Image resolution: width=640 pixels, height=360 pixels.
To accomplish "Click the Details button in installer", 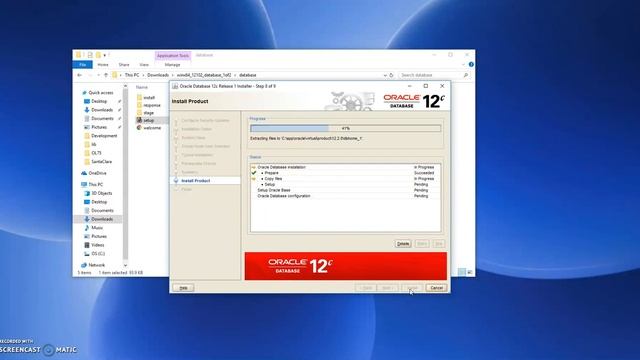I will (x=403, y=244).
